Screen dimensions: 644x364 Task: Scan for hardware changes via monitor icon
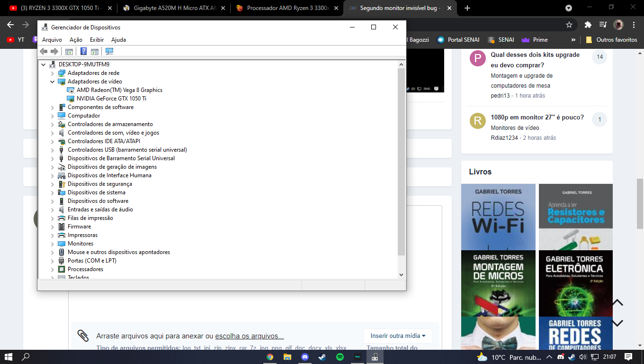pos(109,51)
